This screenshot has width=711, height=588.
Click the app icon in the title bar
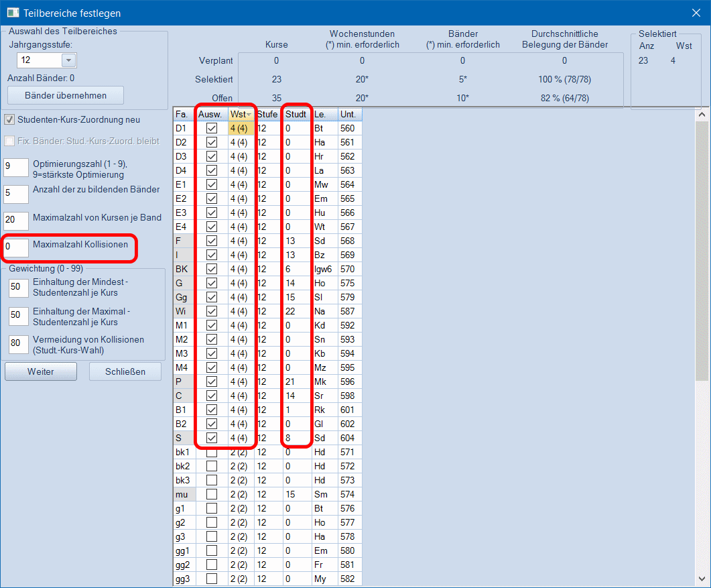(x=13, y=13)
